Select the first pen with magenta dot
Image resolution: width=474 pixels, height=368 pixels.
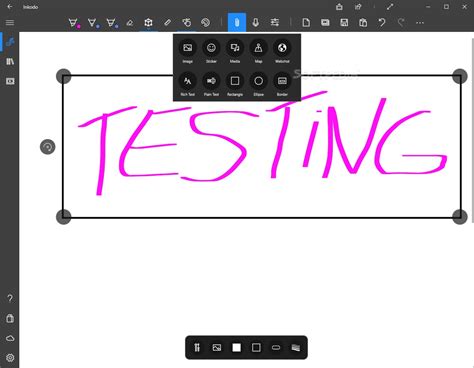pyautogui.click(x=74, y=23)
